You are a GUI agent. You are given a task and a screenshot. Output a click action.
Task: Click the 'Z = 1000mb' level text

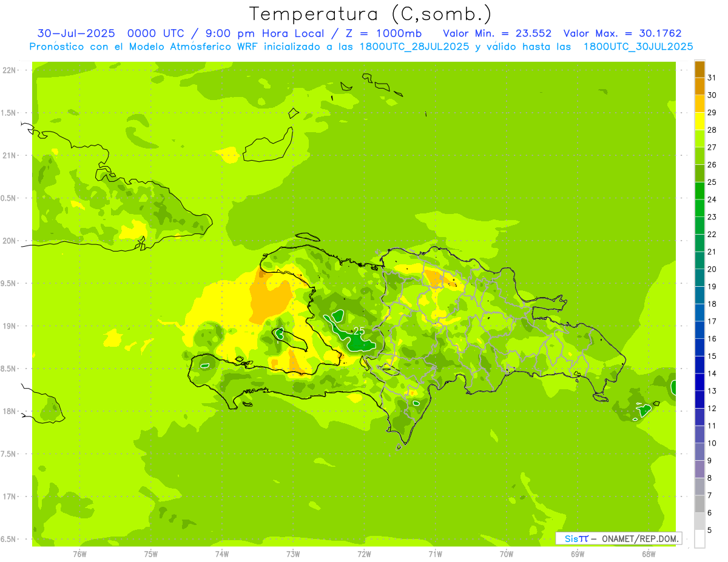click(x=383, y=33)
